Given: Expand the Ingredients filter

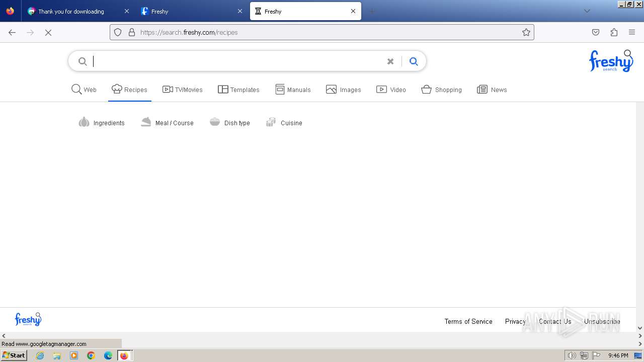Looking at the screenshot, I should 102,123.
